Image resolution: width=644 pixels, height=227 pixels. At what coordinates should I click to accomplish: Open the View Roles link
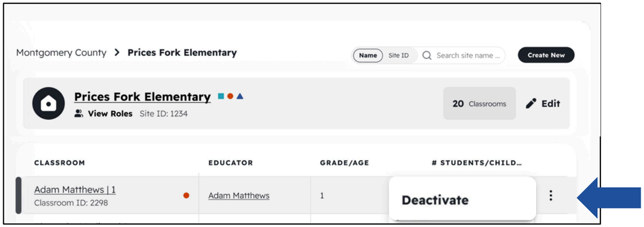(110, 114)
